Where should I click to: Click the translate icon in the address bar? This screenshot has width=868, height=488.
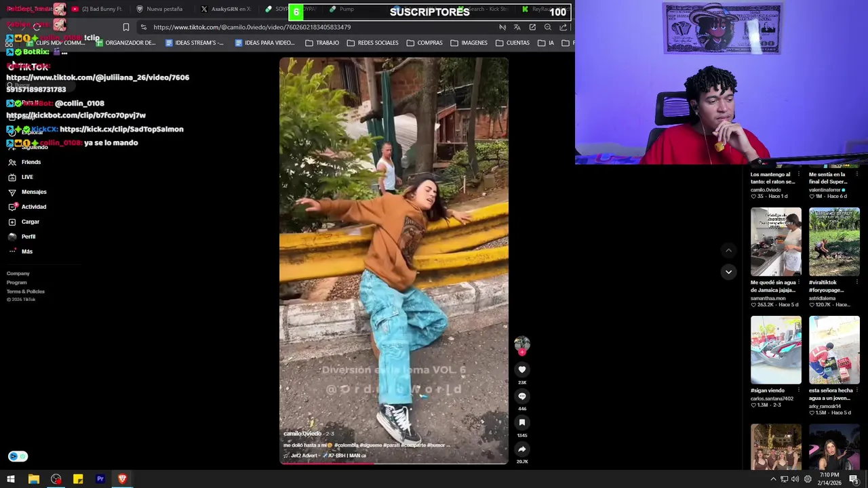tap(517, 27)
